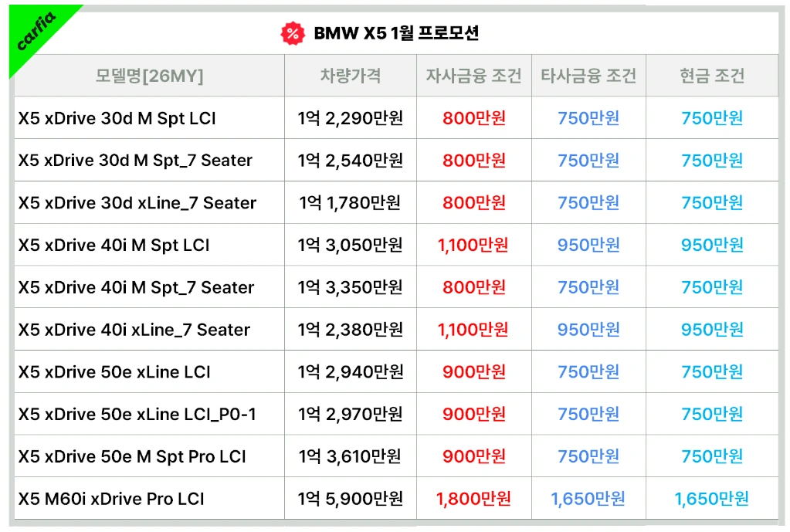Click X5 xDrive 40i xLine_7 Seater model
Image resolution: width=790 pixels, height=532 pixels.
(x=134, y=330)
